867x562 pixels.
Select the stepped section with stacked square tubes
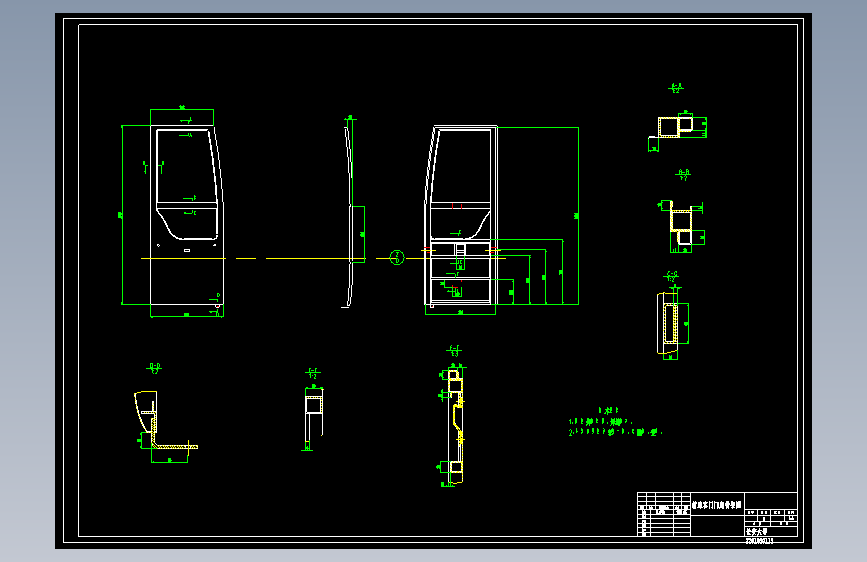click(681, 224)
